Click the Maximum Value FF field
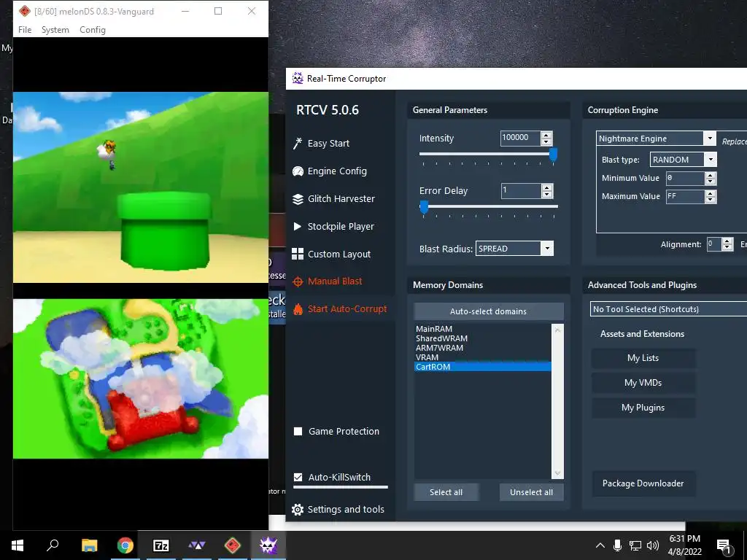The width and height of the screenshot is (747, 560). [685, 197]
